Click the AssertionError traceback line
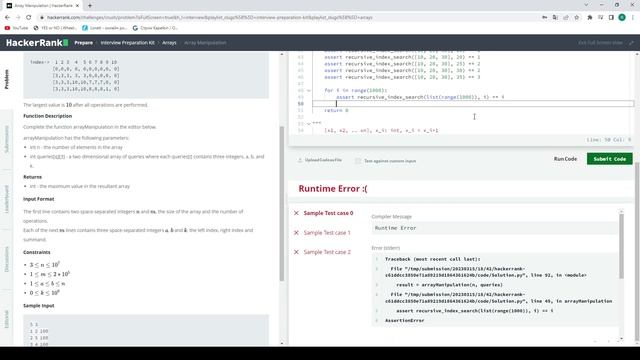This screenshot has height=360, width=640. pyautogui.click(x=404, y=320)
